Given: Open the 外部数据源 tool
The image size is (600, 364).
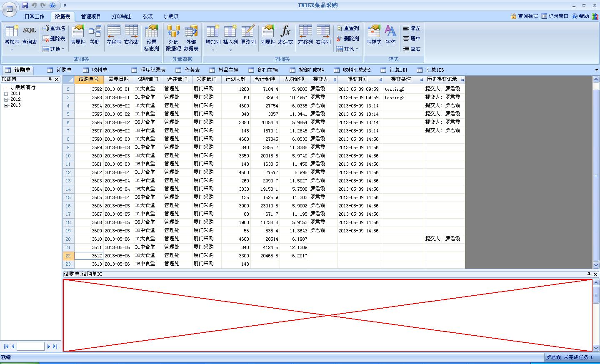Looking at the screenshot, I should coord(173,37).
